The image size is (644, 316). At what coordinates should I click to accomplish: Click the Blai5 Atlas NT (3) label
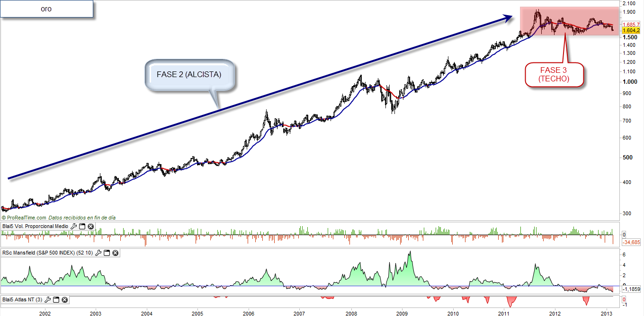point(23,299)
